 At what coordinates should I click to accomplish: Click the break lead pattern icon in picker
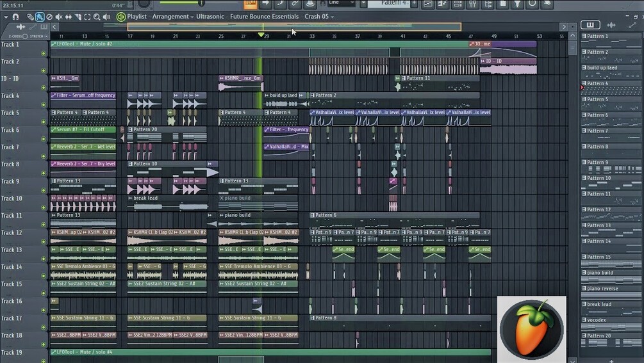click(584, 304)
